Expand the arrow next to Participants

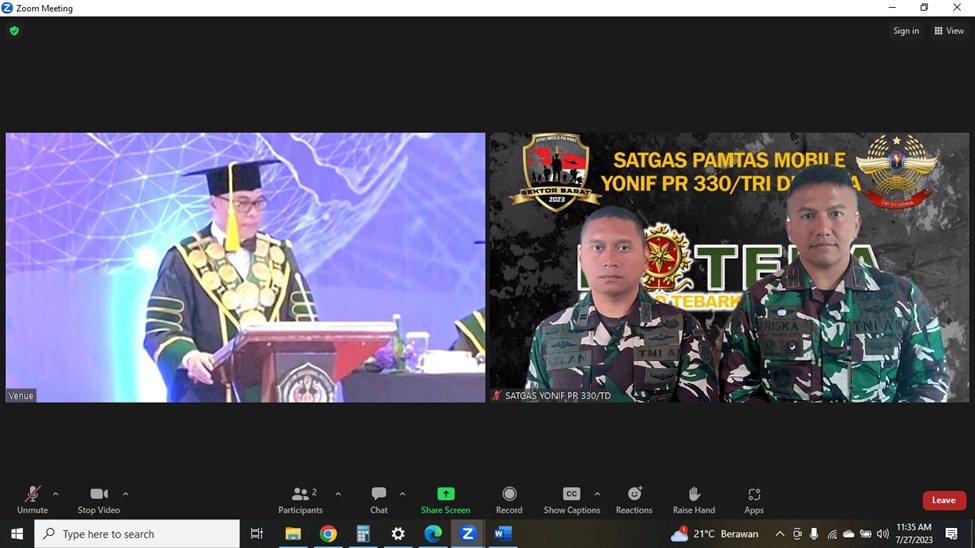pos(338,494)
